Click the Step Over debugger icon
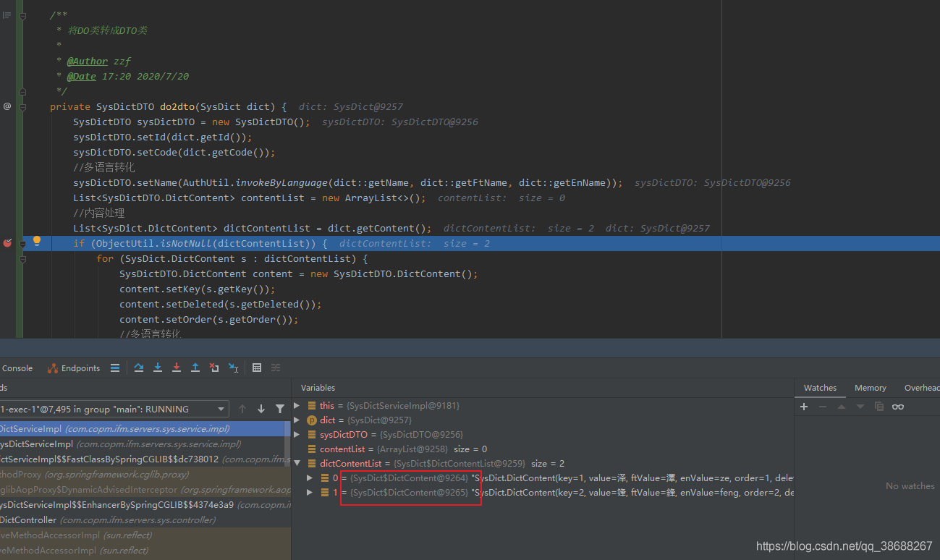The width and height of the screenshot is (940, 560). point(139,368)
